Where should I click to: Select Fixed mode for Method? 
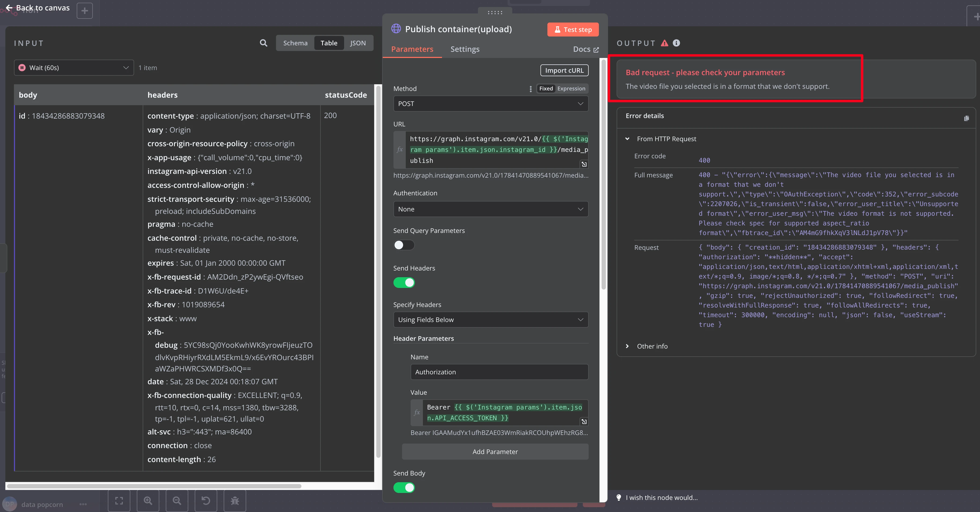(546, 89)
